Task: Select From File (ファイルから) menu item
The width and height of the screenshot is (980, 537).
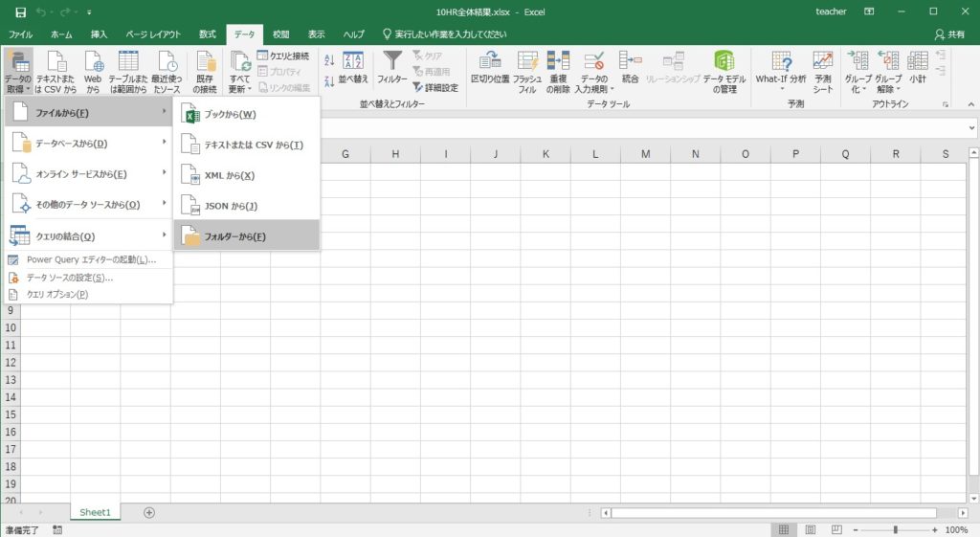Action: coord(89,113)
